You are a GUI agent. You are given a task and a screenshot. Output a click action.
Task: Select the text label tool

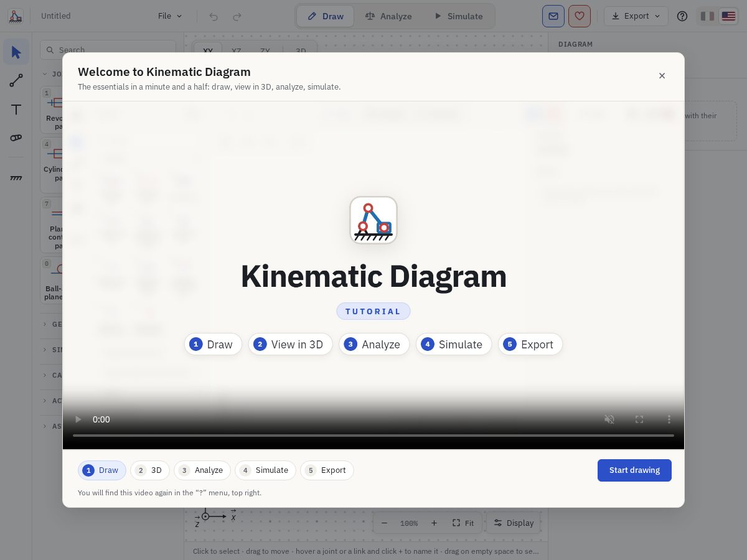pyautogui.click(x=16, y=110)
